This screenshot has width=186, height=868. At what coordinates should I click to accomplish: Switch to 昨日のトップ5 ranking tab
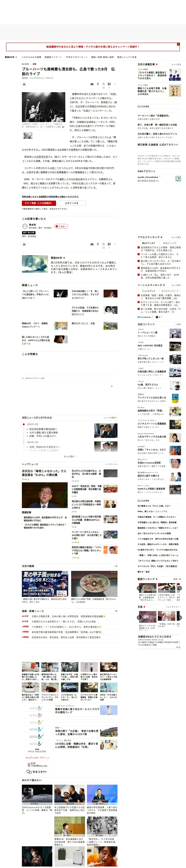tap(170, 243)
